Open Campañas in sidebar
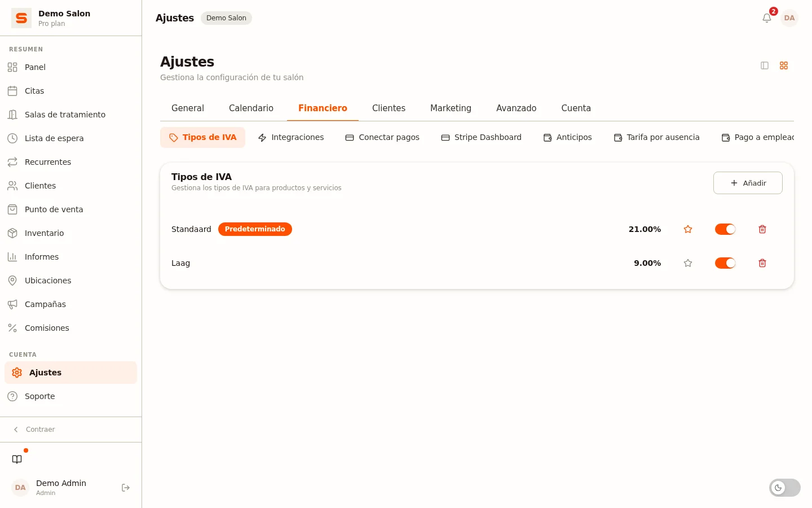 coord(71,304)
